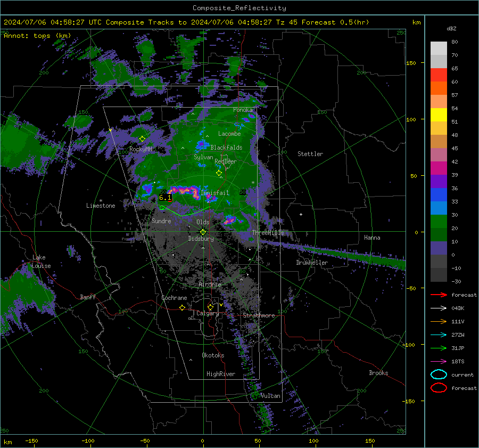The image size is (479, 448).
Task: Click the Lacombe city label
Action: click(229, 134)
